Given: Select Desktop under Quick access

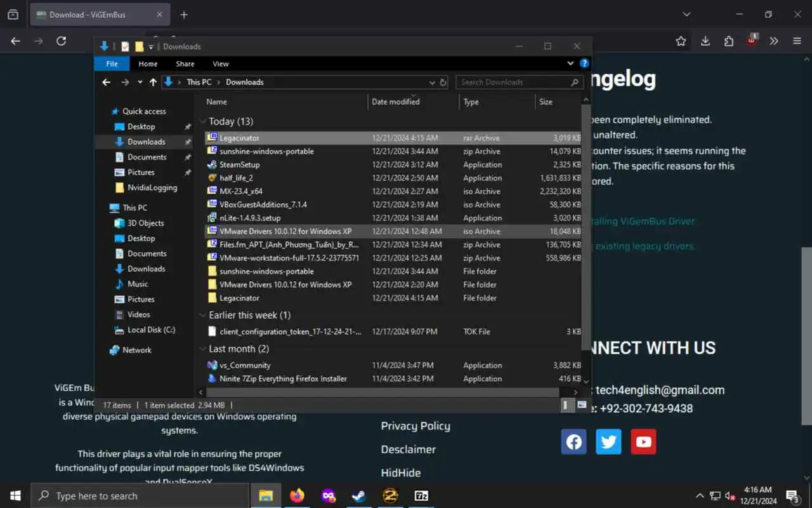Looking at the screenshot, I should 141,126.
